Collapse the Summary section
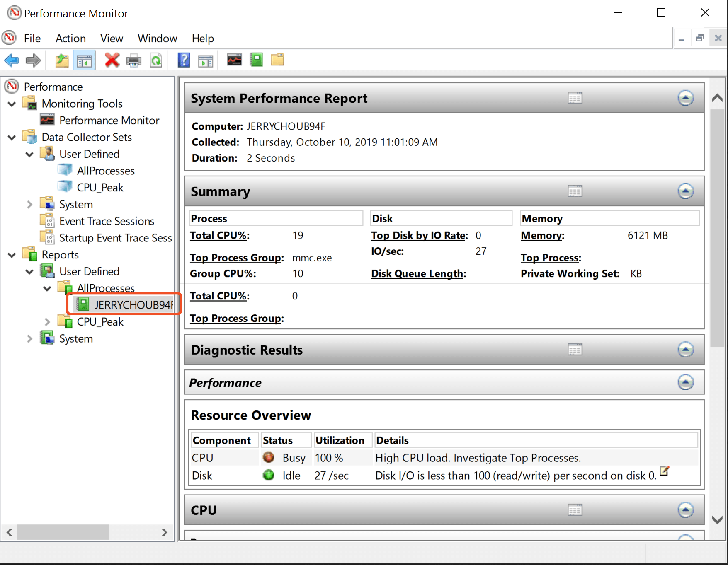Viewport: 728px width, 565px height. click(x=685, y=191)
